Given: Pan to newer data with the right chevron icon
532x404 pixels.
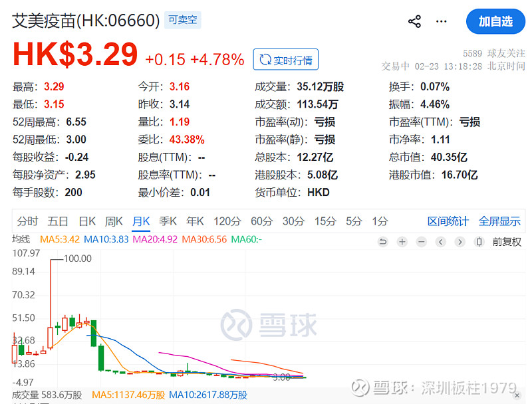Looking at the screenshot, I should pos(460,242).
